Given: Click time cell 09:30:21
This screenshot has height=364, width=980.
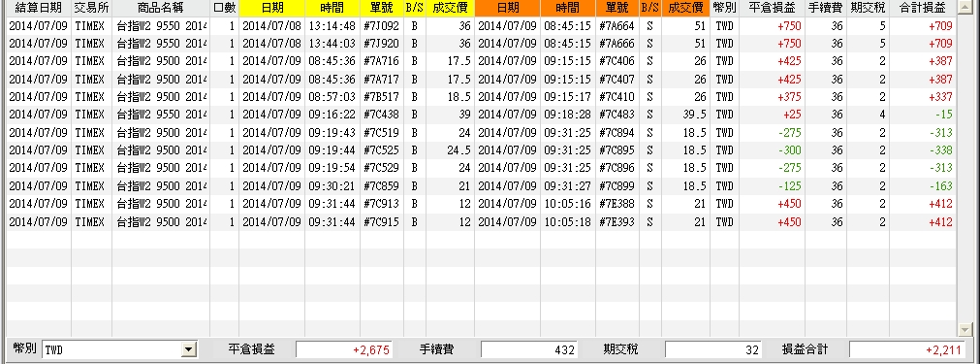Looking at the screenshot, I should (332, 185).
